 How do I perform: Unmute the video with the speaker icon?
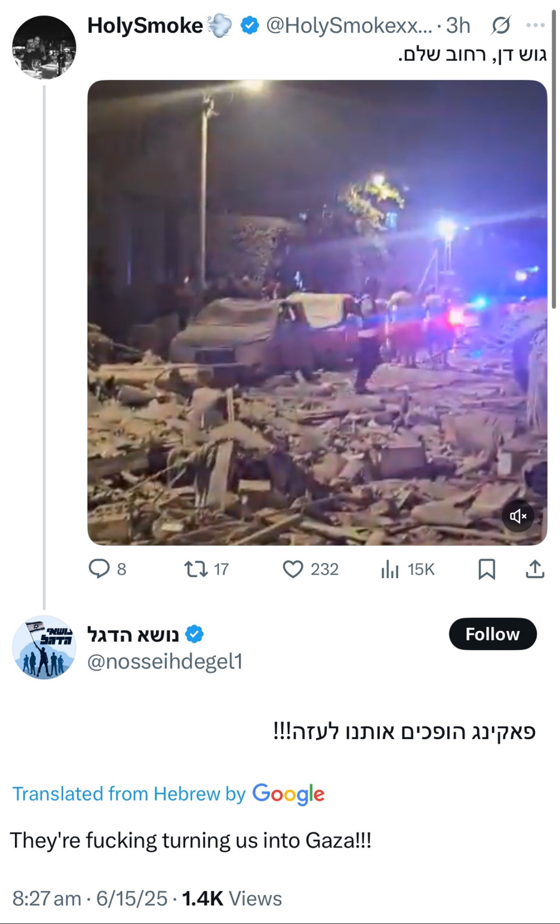518,516
